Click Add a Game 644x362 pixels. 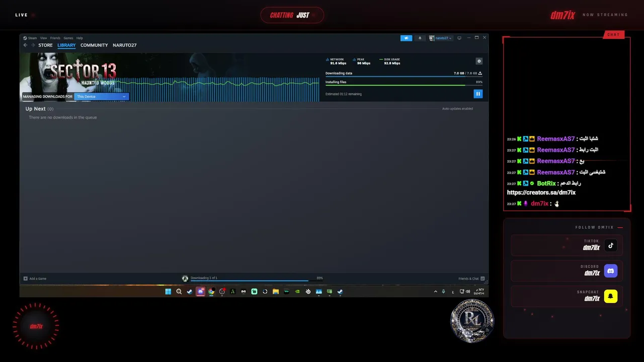pyautogui.click(x=35, y=279)
